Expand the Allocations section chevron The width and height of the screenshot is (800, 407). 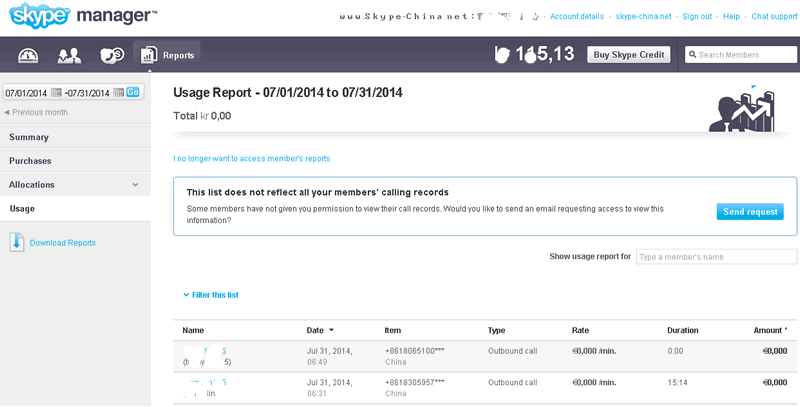tap(135, 185)
